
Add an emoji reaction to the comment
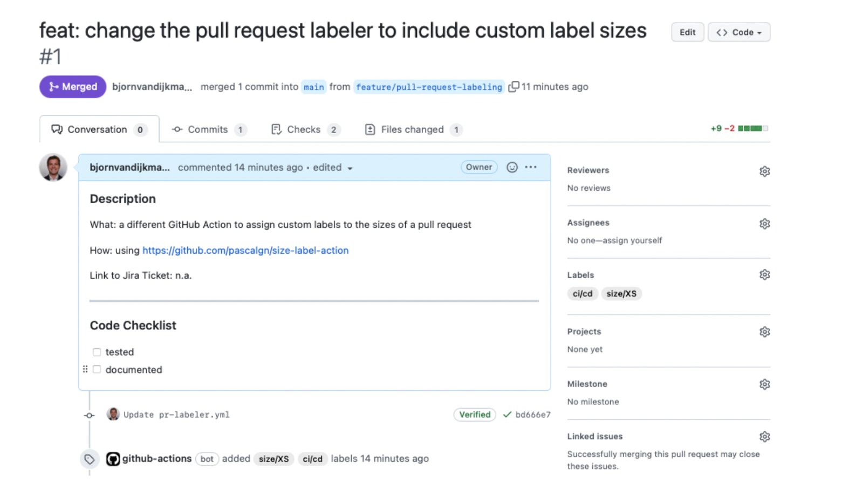[512, 167]
